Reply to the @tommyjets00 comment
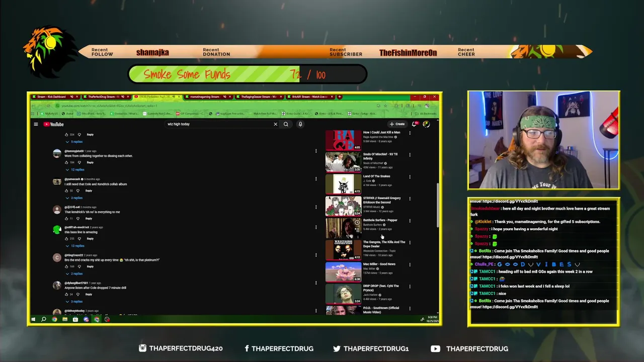 90,162
